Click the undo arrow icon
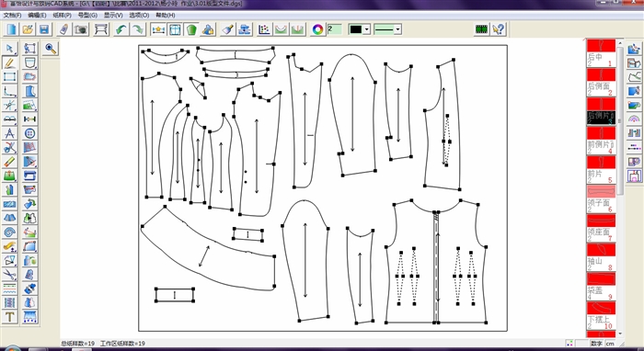This screenshot has width=644, height=351. coord(121,29)
